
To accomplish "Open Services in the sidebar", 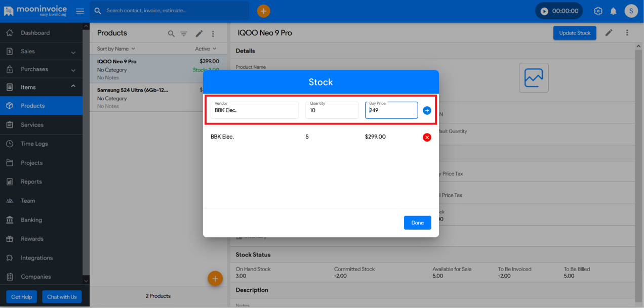I will point(41,125).
